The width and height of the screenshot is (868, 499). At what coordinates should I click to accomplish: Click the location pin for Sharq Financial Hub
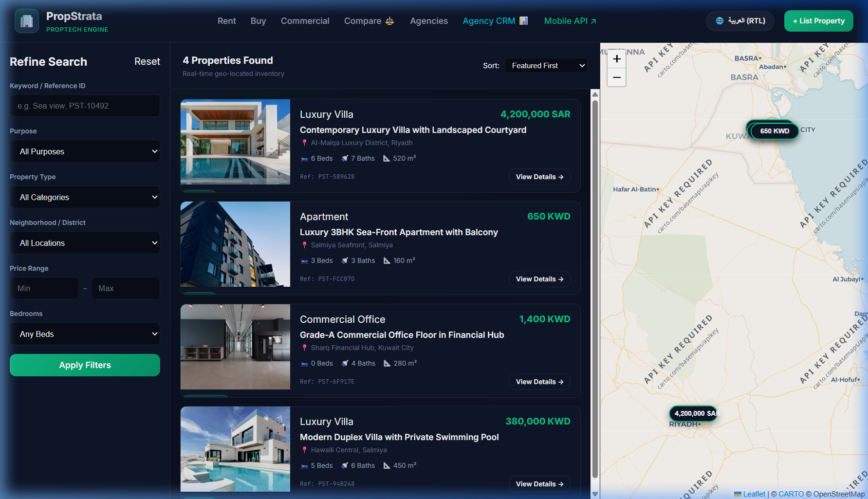point(304,348)
